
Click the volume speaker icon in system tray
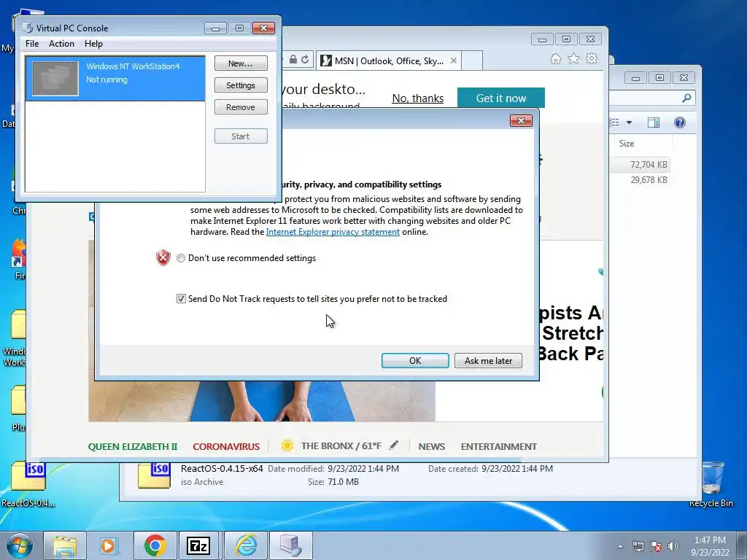pos(673,547)
